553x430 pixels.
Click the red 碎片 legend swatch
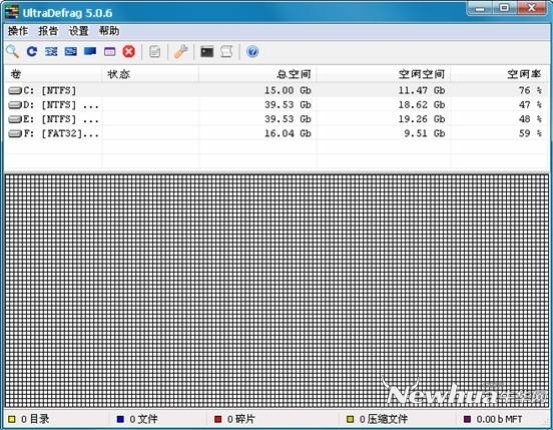click(218, 419)
